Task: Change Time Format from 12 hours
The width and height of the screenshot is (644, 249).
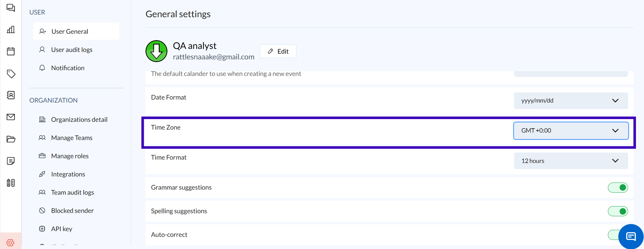Action: pyautogui.click(x=570, y=161)
